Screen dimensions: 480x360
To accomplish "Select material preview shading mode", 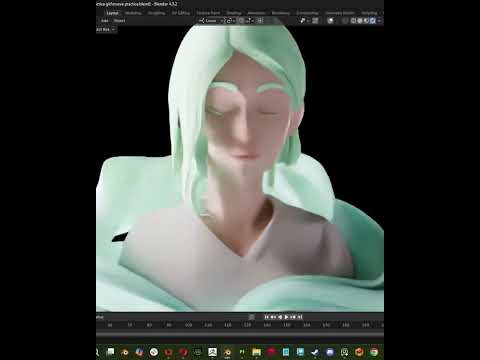I will [x=366, y=21].
